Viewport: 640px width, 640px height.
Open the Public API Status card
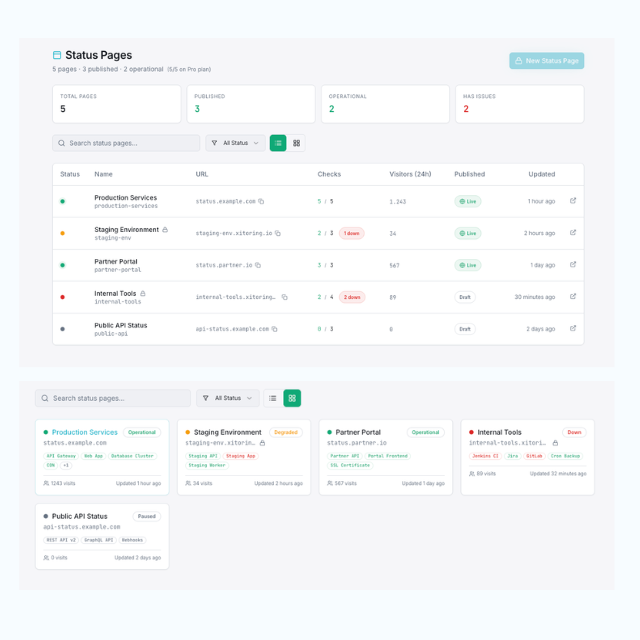click(x=102, y=536)
